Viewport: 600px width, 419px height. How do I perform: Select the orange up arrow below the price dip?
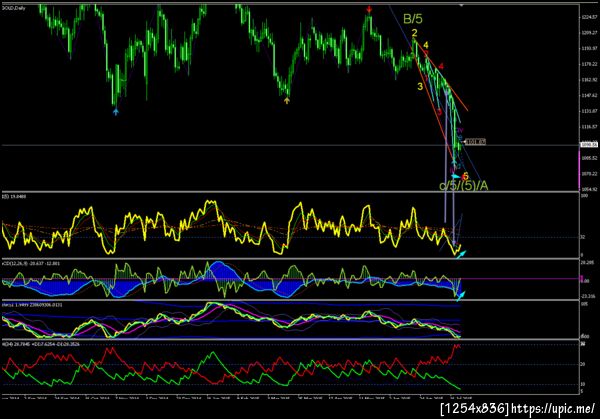click(x=287, y=101)
